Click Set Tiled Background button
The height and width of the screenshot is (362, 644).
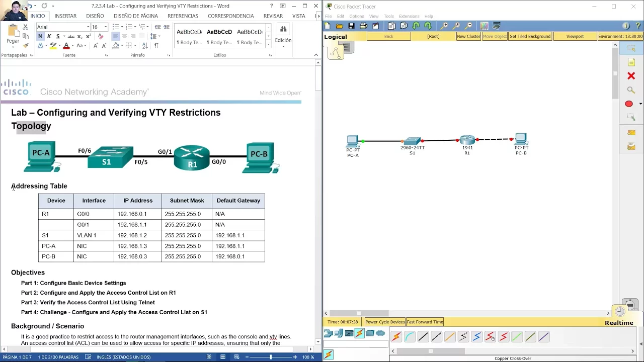(x=530, y=37)
